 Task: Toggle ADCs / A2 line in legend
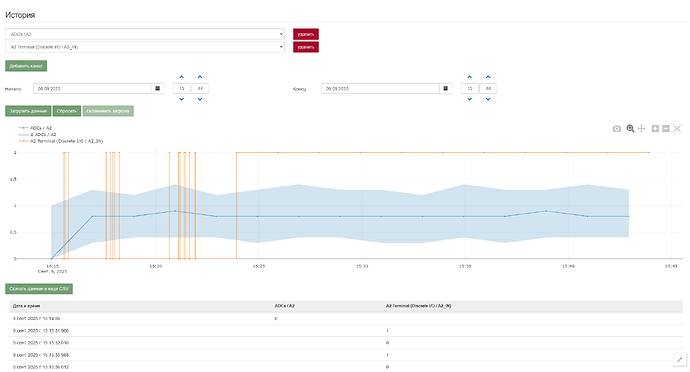click(35, 128)
